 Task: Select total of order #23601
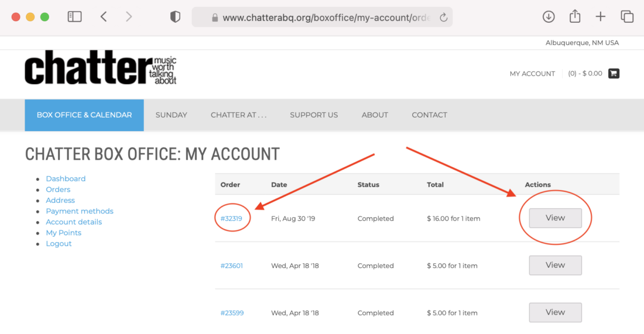pos(452,266)
